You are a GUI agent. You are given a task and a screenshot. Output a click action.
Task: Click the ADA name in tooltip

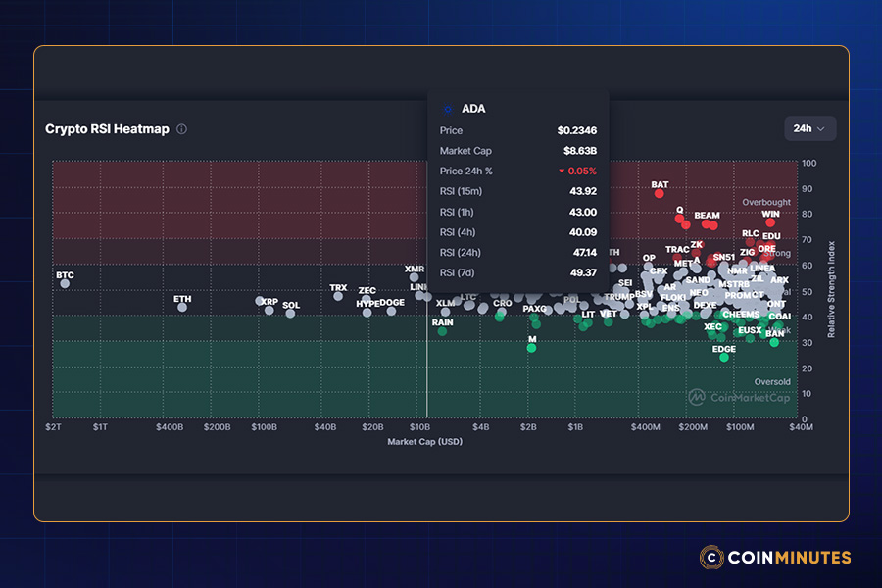click(473, 109)
